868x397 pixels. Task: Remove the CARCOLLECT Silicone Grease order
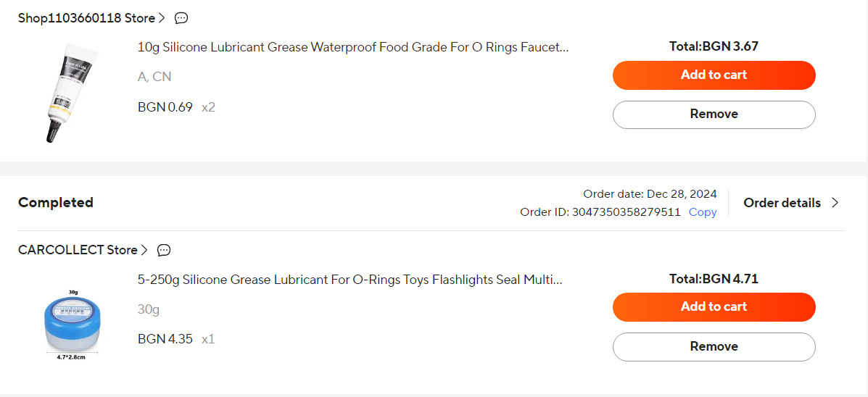tap(714, 346)
